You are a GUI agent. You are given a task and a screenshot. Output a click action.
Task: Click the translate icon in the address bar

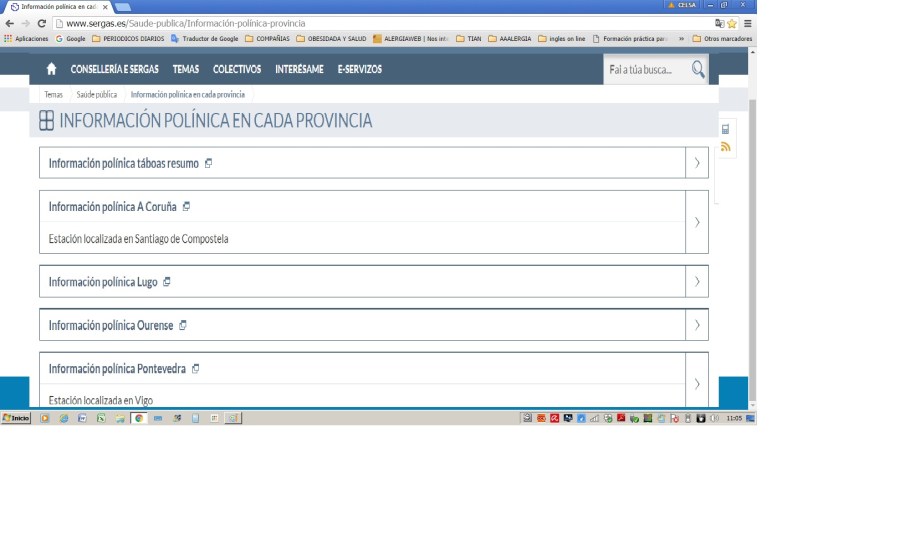click(719, 23)
